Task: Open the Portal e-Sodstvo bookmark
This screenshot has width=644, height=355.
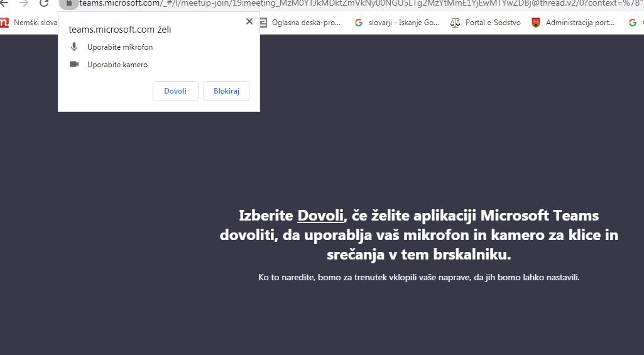Action: 486,23
